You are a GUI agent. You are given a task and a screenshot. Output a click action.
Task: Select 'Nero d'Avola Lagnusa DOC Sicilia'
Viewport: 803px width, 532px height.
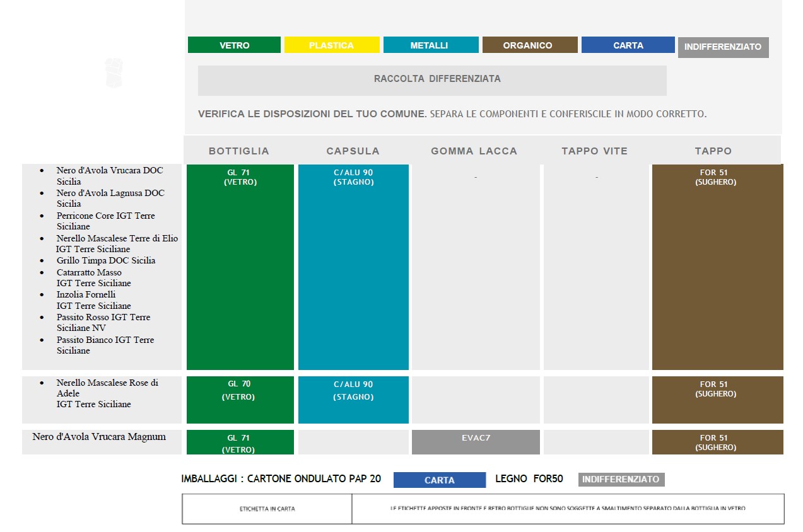tap(110, 199)
